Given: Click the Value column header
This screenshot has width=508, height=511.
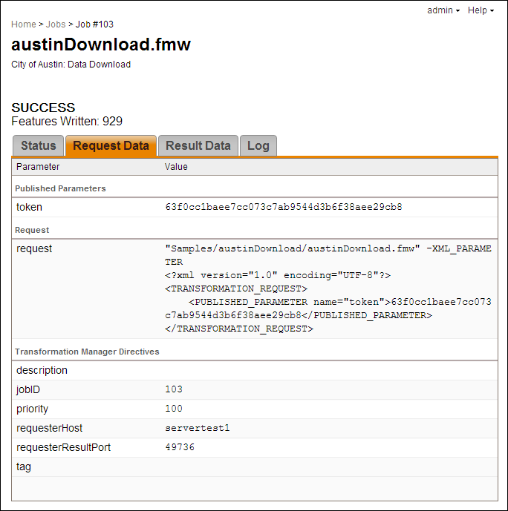Looking at the screenshot, I should pos(176,167).
